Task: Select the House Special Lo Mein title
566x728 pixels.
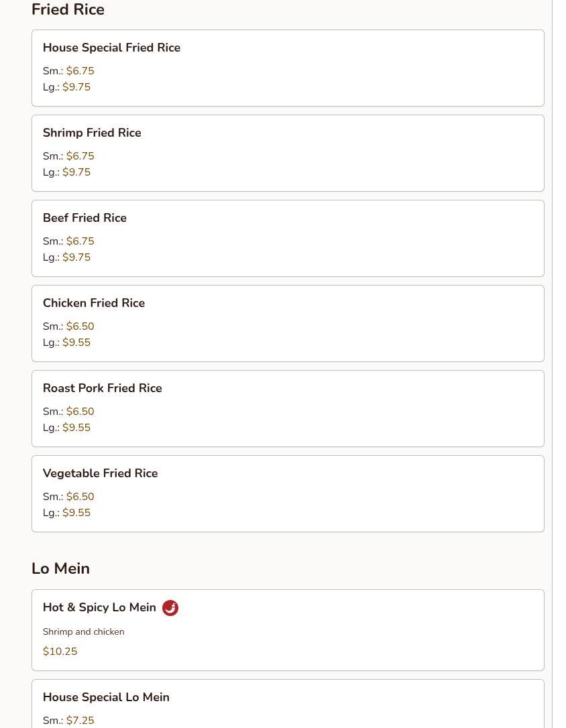Action: click(106, 697)
